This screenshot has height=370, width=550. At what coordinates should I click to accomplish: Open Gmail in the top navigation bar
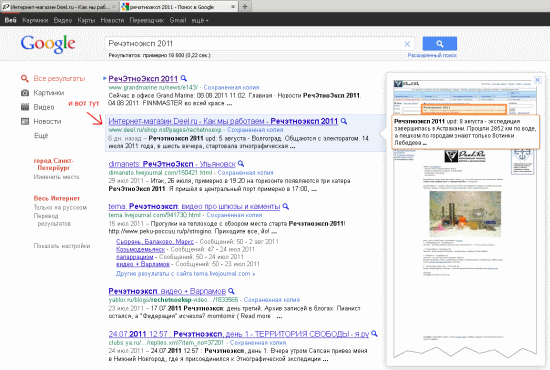click(178, 20)
